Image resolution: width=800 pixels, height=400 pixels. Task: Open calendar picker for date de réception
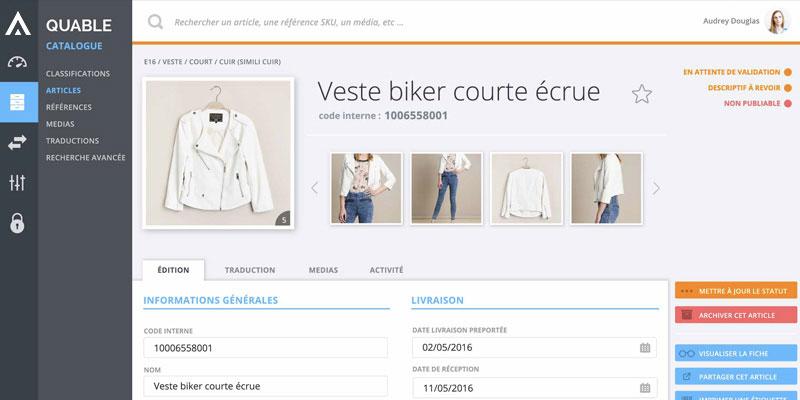645,388
